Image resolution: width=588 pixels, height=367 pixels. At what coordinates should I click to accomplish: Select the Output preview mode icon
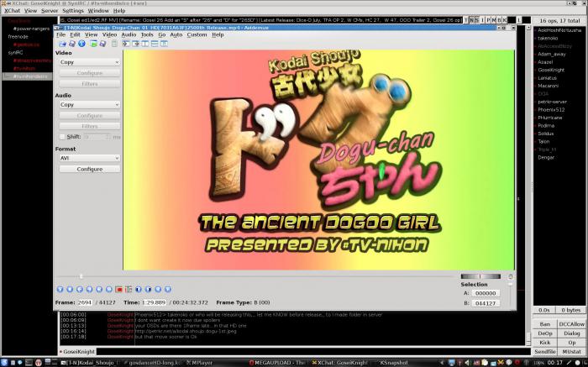pyautogui.click(x=135, y=44)
